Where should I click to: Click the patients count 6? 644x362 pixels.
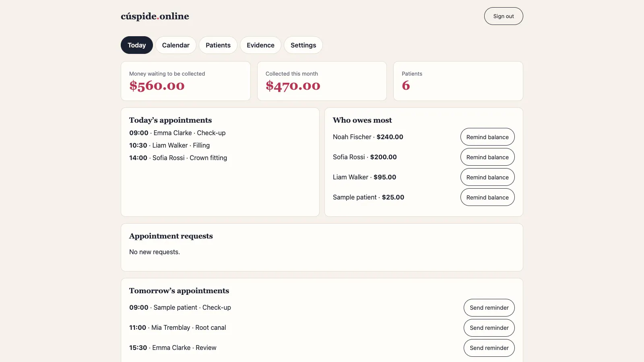tap(406, 85)
